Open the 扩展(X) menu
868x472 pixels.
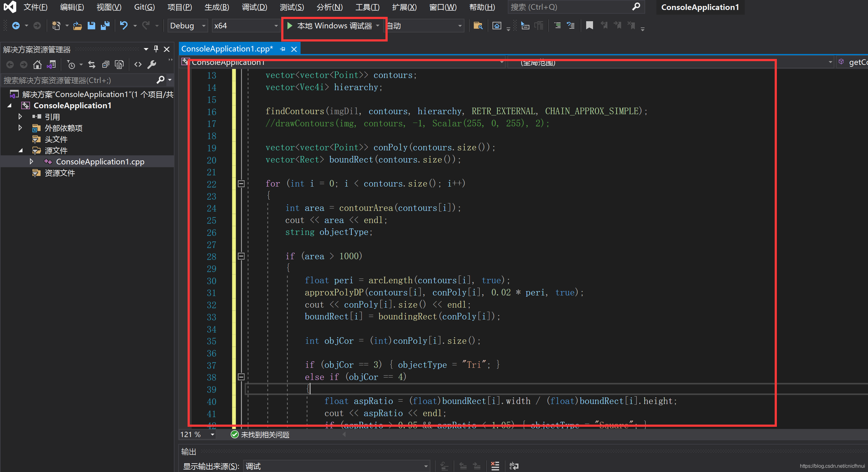click(404, 7)
